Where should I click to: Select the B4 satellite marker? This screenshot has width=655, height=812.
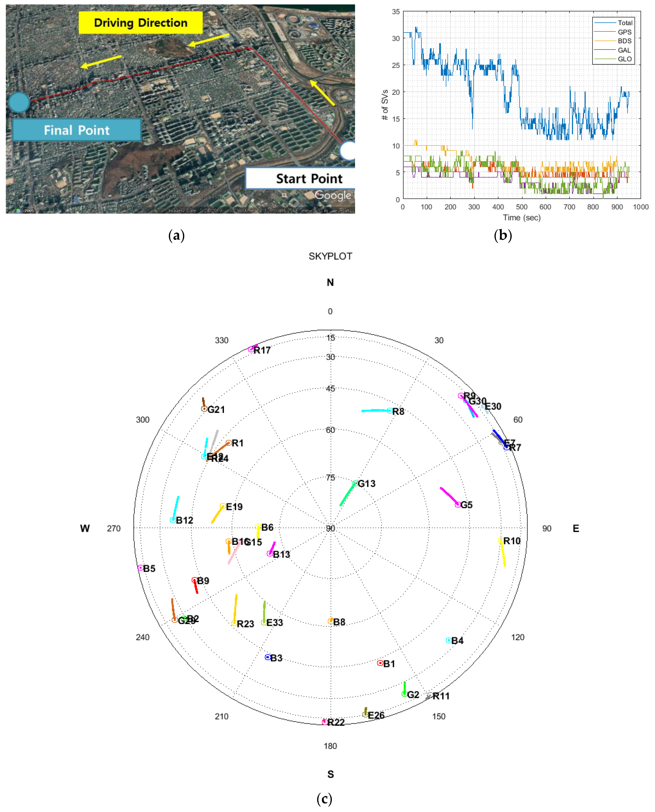(449, 640)
